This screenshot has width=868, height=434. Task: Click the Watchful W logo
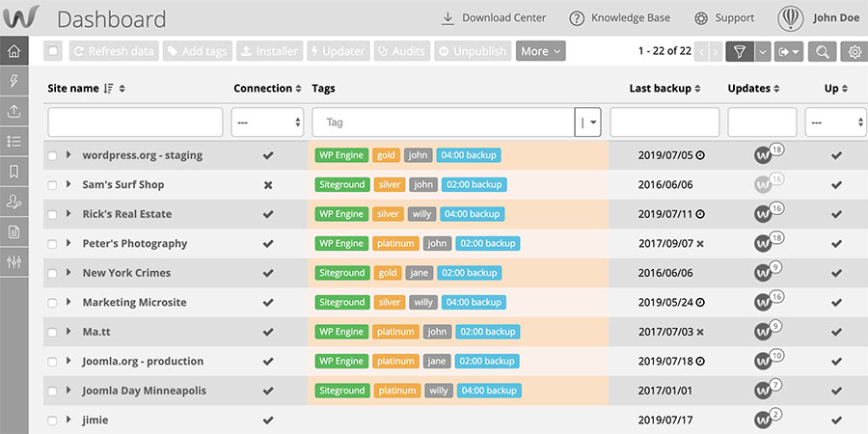pyautogui.click(x=21, y=17)
